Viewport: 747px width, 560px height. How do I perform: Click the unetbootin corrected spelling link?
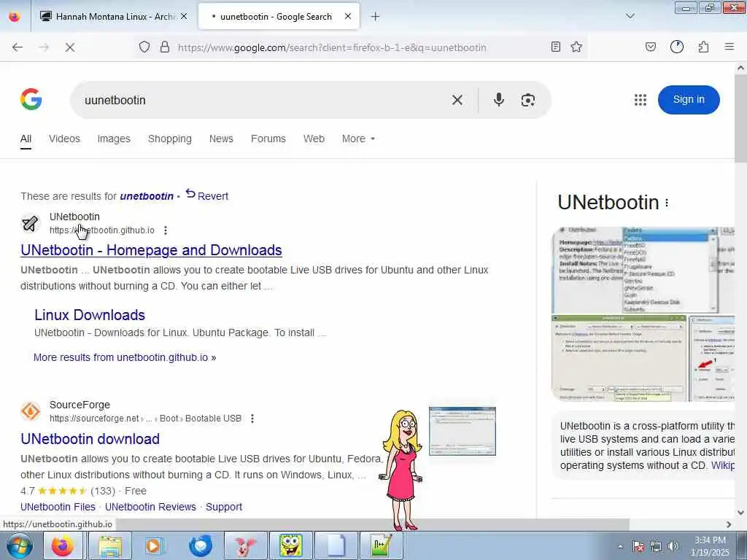tap(147, 196)
